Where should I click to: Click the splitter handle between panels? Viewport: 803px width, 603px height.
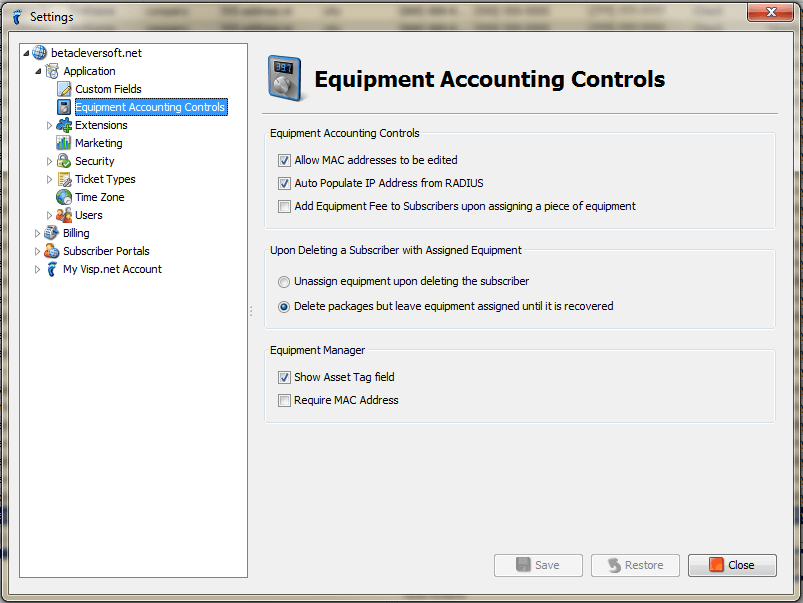pyautogui.click(x=251, y=310)
